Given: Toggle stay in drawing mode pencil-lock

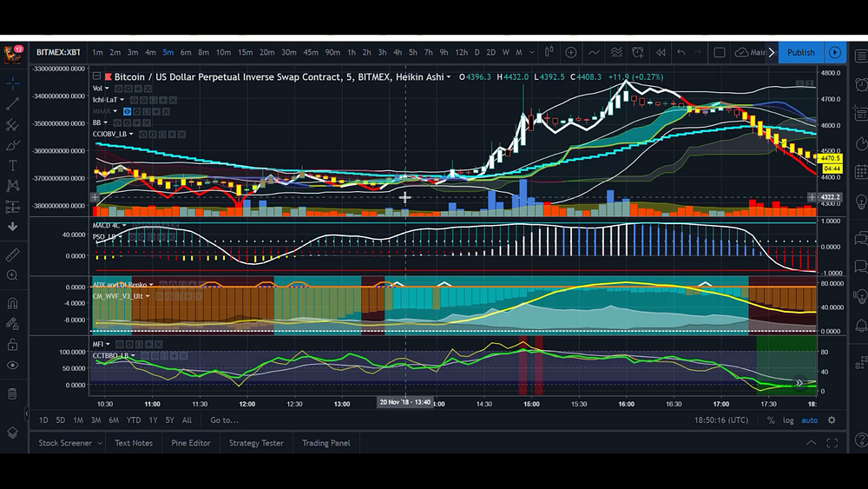Looking at the screenshot, I should [13, 324].
